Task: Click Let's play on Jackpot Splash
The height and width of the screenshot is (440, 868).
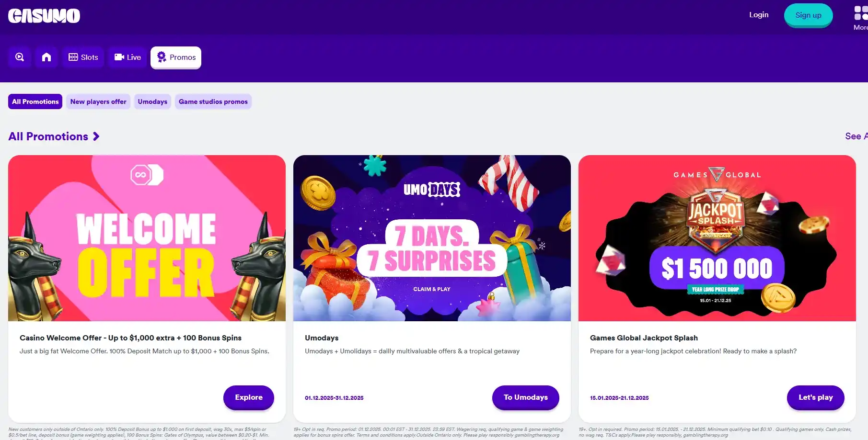Action: click(815, 397)
